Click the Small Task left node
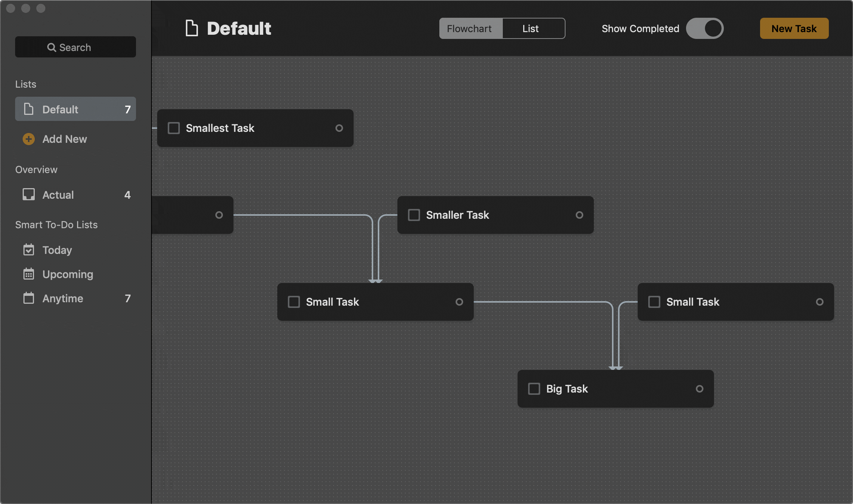Image resolution: width=853 pixels, height=504 pixels. (377, 301)
